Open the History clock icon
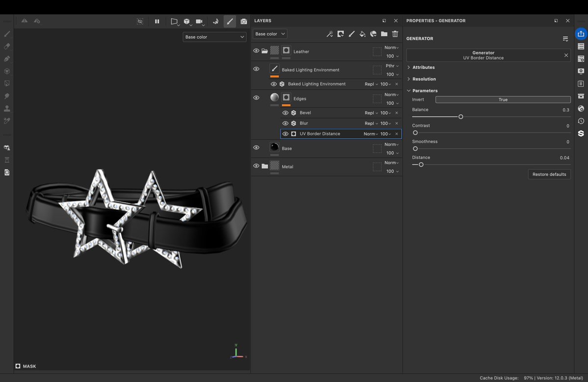Viewport: 588px width, 382px height. click(581, 121)
